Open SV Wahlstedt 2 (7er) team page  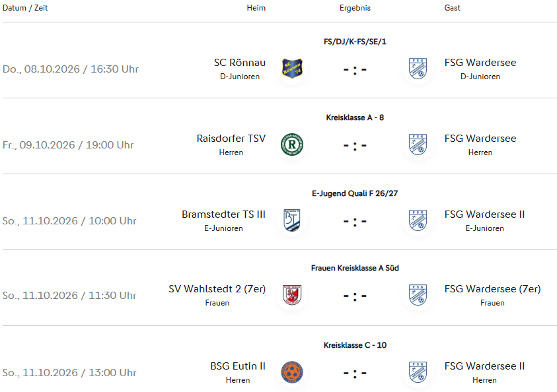point(217,289)
